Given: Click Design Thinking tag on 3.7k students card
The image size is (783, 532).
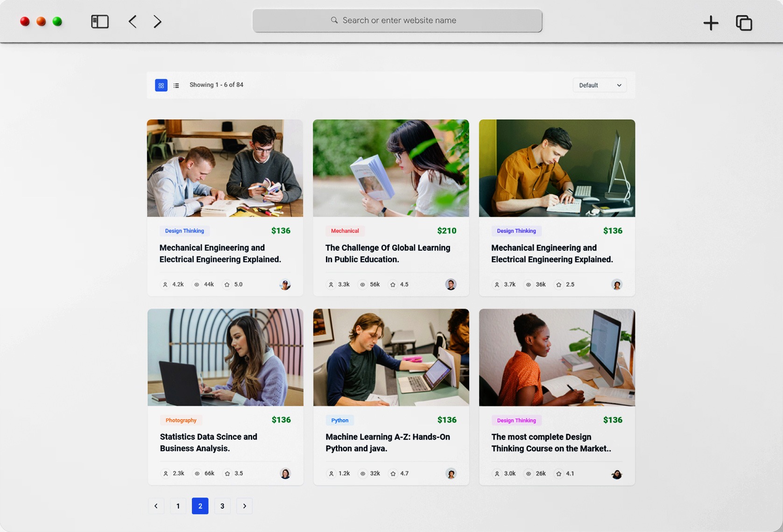Looking at the screenshot, I should coord(516,231).
